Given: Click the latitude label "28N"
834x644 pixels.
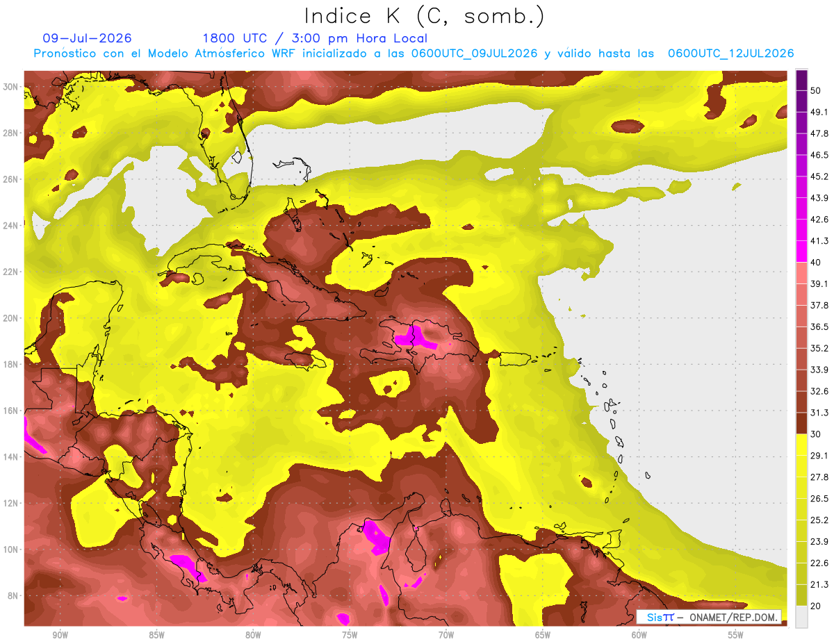Looking at the screenshot, I should [10, 133].
